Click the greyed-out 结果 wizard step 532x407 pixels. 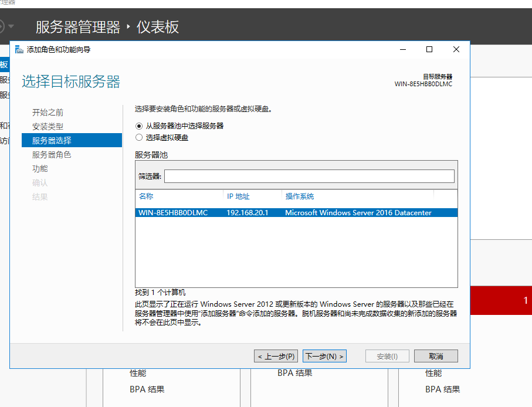[40, 196]
